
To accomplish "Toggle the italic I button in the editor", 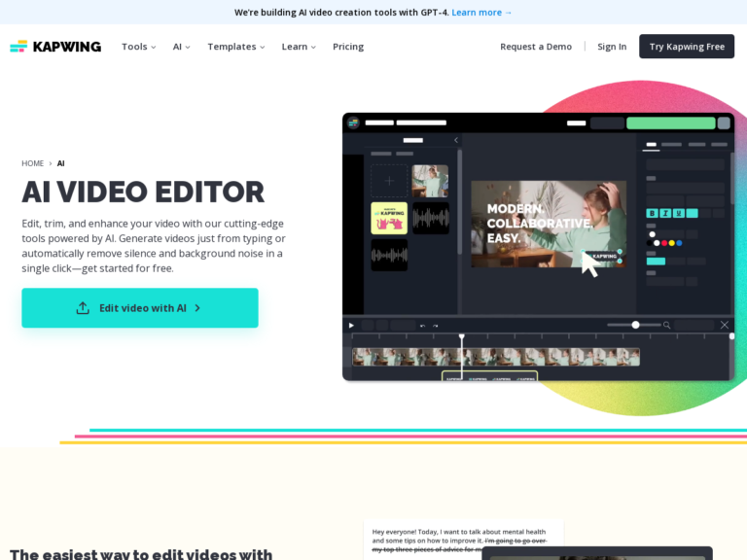I will [665, 213].
